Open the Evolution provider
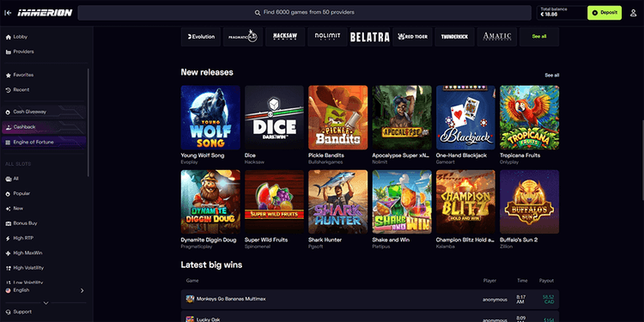The image size is (644, 322). pyautogui.click(x=201, y=37)
